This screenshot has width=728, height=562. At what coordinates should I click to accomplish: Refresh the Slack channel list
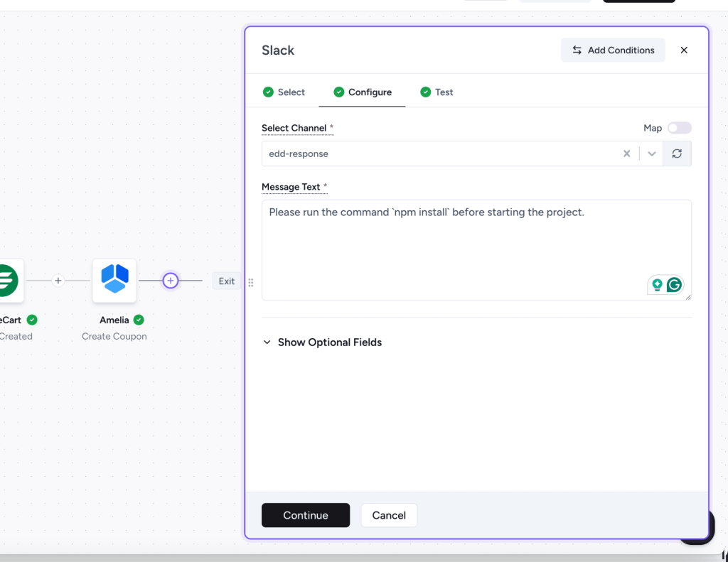pos(677,153)
